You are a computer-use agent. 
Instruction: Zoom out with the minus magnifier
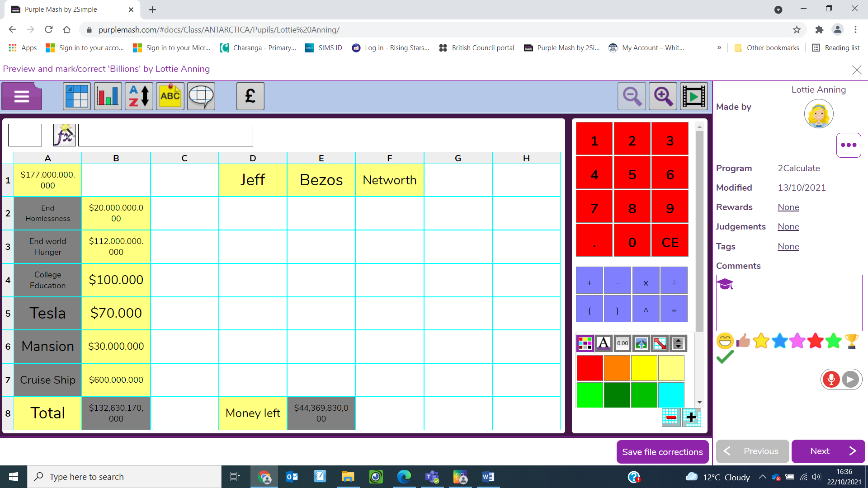[632, 96]
